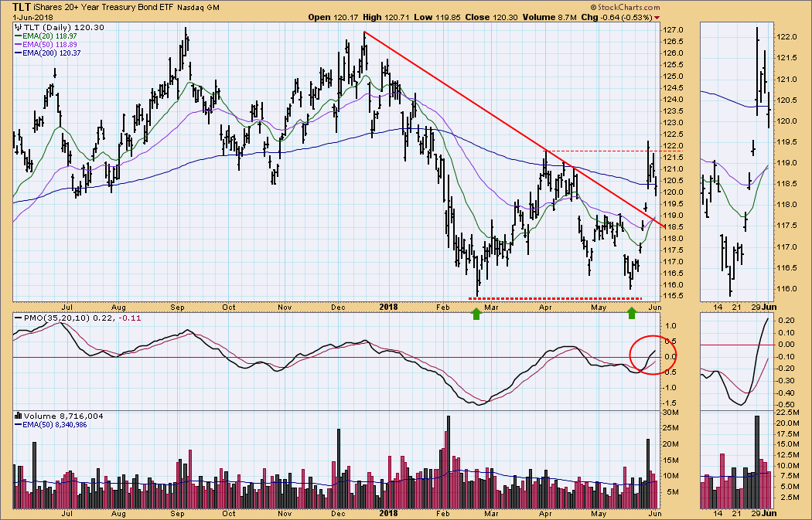This screenshot has height=520, width=812.
Task: Click the 127.0 price axis label
Action: [x=673, y=30]
